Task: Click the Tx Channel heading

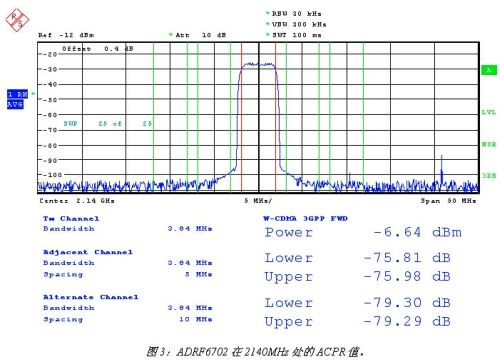Action: pos(71,219)
